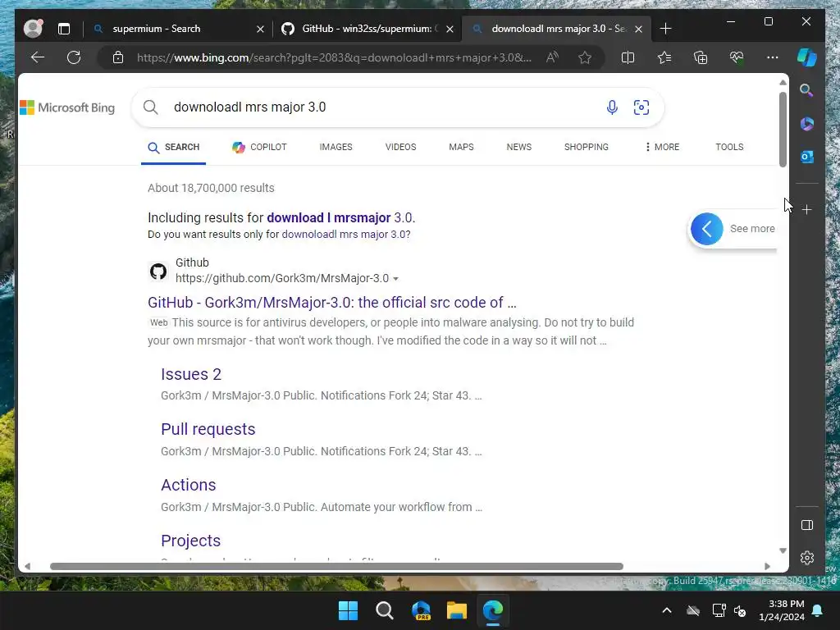The image size is (840, 630).
Task: Click the address bar URL
Action: pos(334,57)
